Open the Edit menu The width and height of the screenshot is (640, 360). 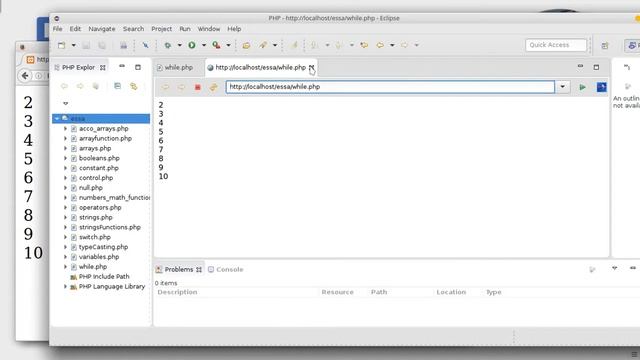(x=75, y=29)
